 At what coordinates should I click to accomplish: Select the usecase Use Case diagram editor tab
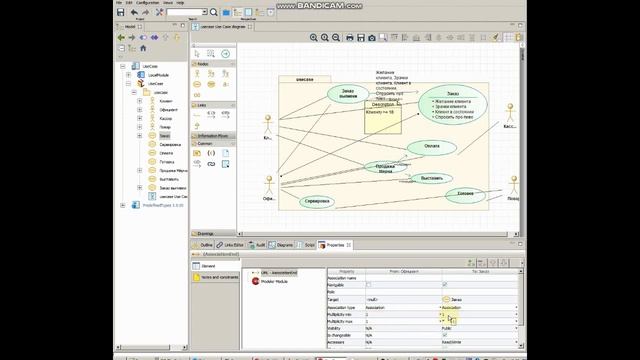(x=222, y=27)
